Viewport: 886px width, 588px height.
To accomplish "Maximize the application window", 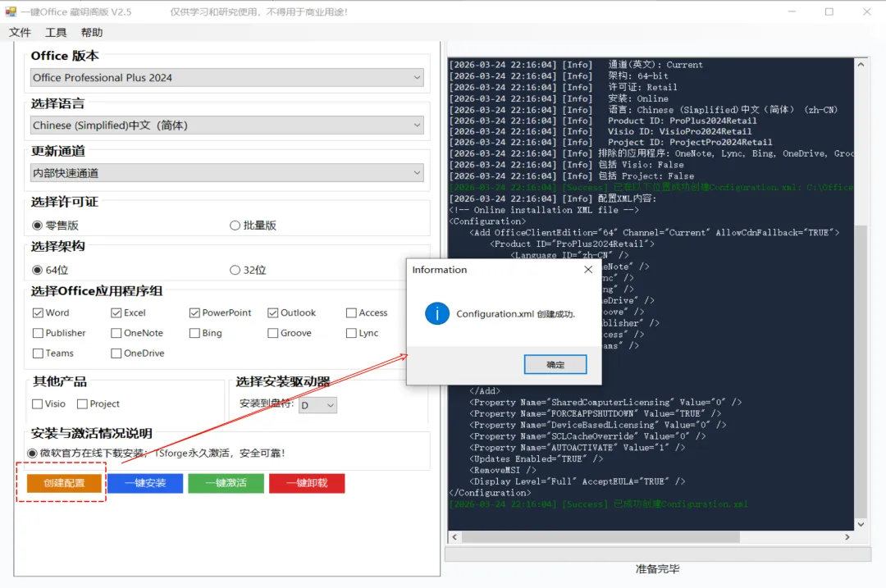I will (x=829, y=11).
